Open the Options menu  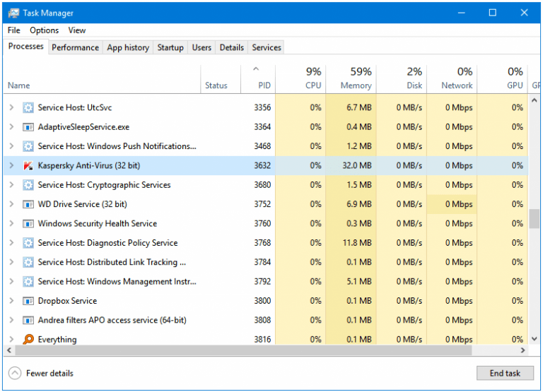click(x=44, y=30)
